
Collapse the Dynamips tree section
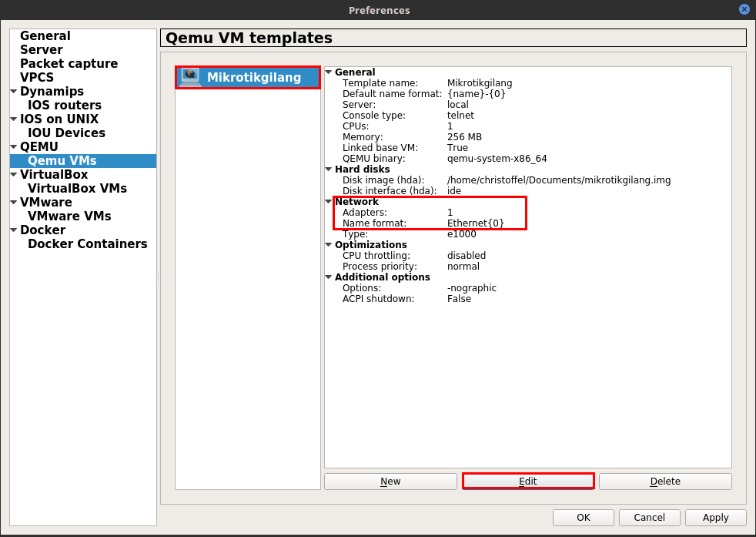click(x=14, y=91)
